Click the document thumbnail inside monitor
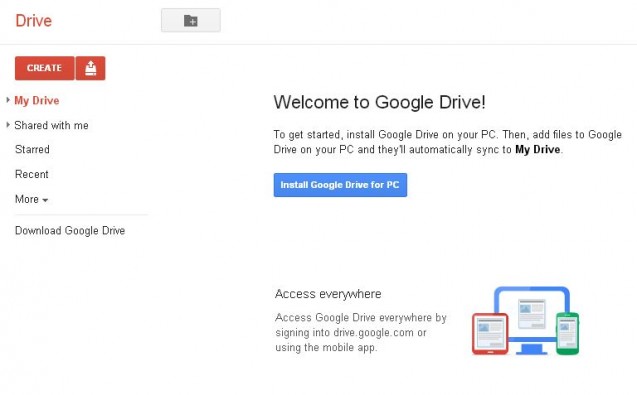Image resolution: width=637 pixels, height=395 pixels. 532,314
